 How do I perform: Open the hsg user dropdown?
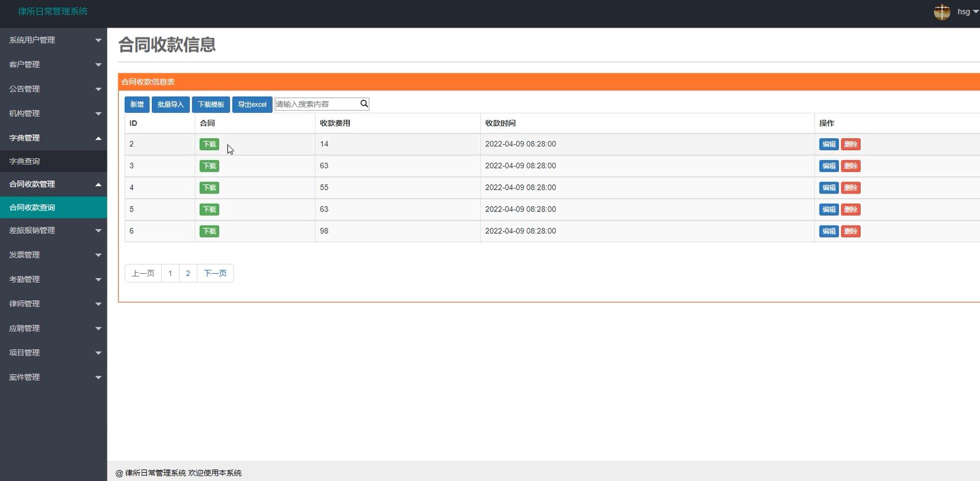967,12
